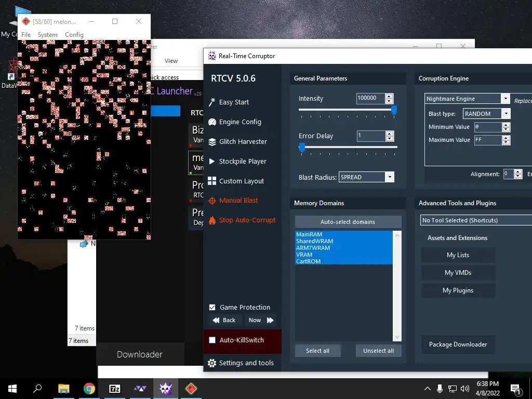
Task: Open taskbar search magnifier
Action: [37, 388]
